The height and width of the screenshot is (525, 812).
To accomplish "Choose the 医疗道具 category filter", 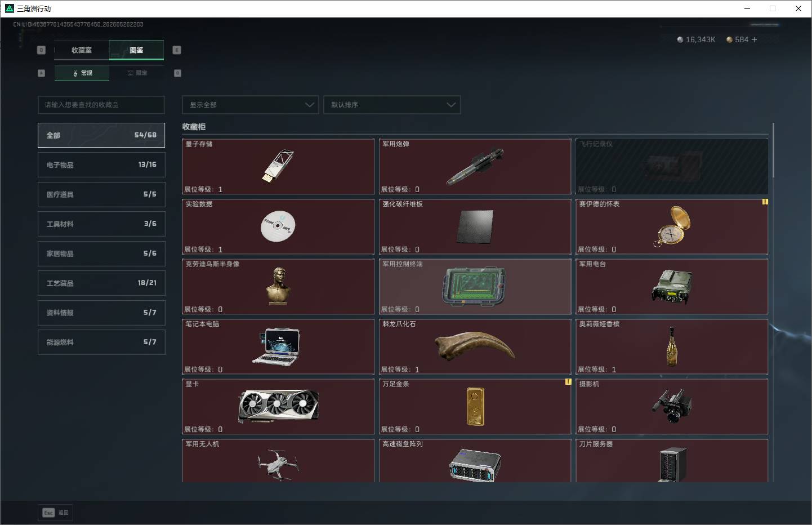I will pos(101,194).
